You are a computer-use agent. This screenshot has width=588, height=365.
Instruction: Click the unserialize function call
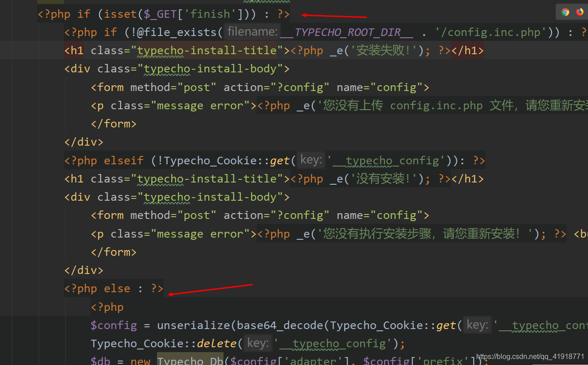(194, 325)
